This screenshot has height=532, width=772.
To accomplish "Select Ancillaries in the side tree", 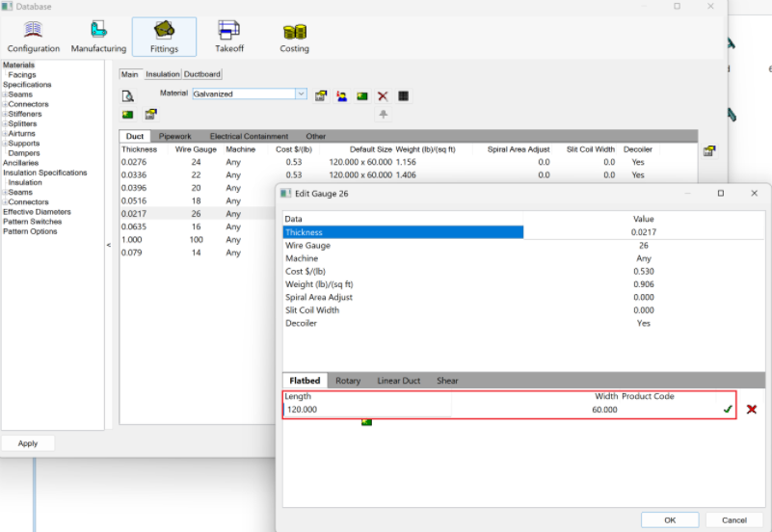I will click(20, 163).
